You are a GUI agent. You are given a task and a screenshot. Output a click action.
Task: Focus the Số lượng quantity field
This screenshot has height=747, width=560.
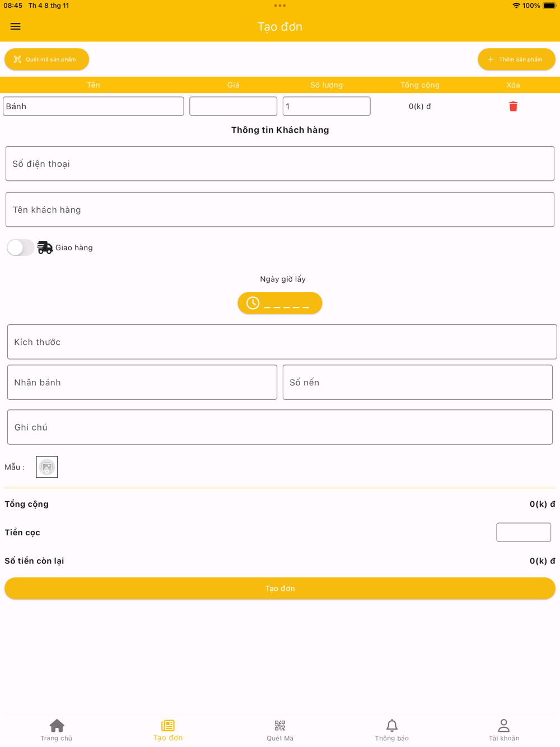[326, 106]
